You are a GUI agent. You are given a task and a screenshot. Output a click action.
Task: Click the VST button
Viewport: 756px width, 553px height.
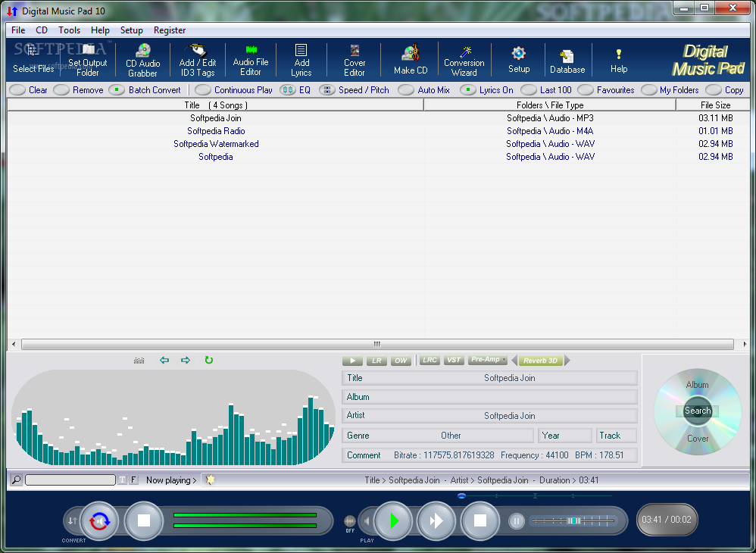point(454,360)
